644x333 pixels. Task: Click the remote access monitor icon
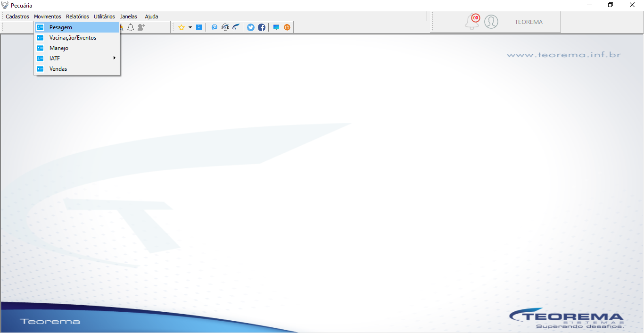point(276,27)
